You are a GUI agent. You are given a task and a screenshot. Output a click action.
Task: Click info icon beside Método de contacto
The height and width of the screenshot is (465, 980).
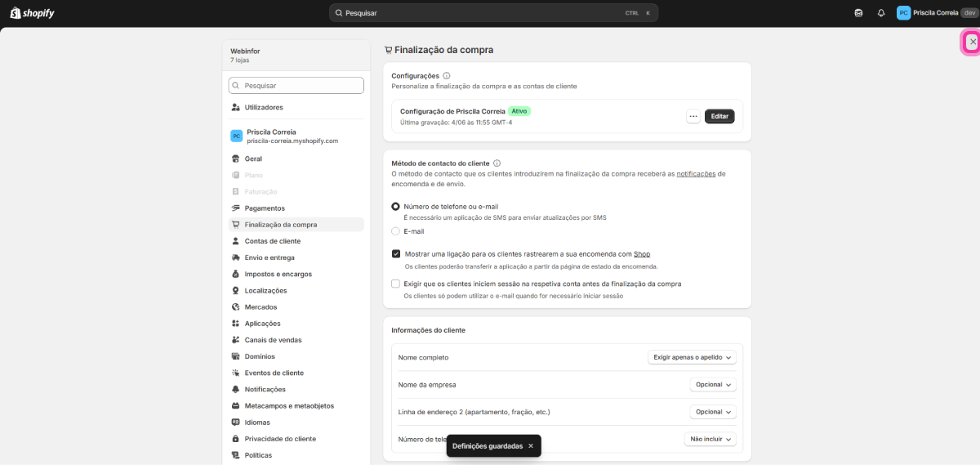click(497, 163)
